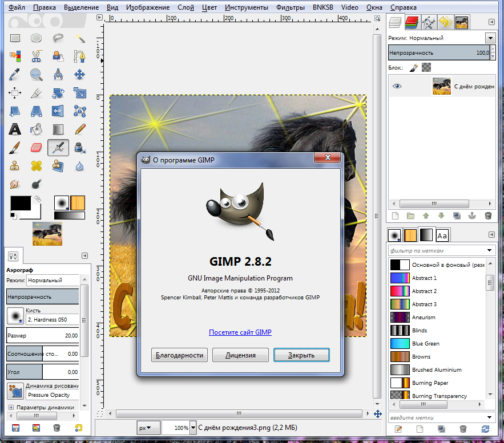Toggle the pixel lock brush icon in Блок
The width and height of the screenshot is (504, 443).
tap(413, 67)
